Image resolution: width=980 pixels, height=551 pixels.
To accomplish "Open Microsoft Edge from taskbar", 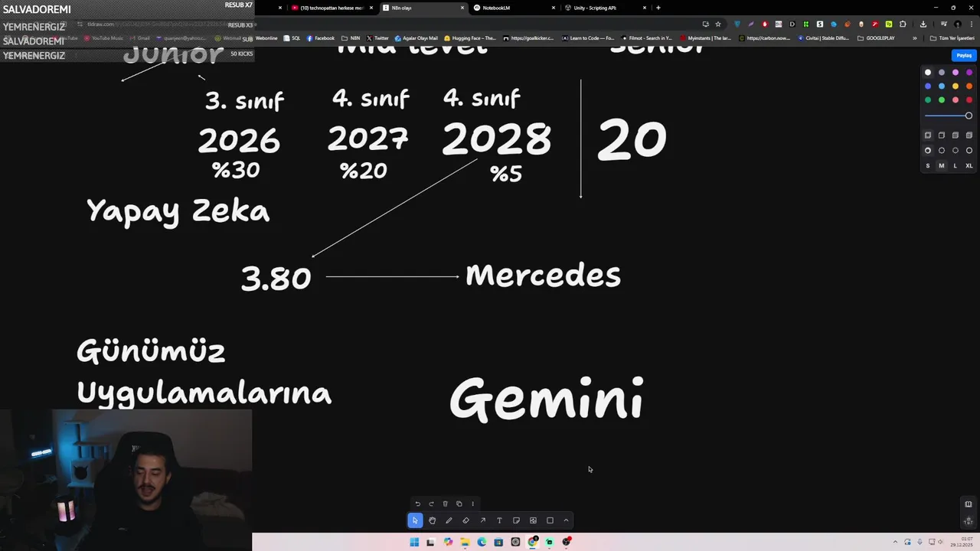I will (482, 542).
